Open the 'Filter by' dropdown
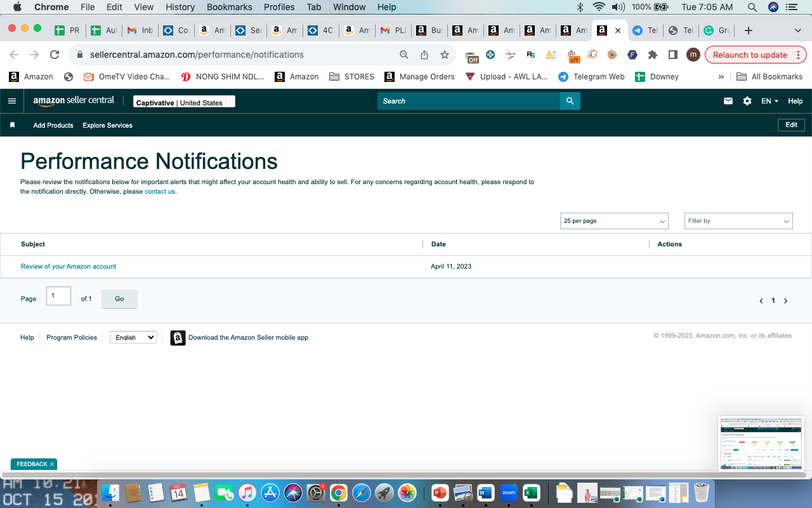Image resolution: width=812 pixels, height=508 pixels. click(738, 221)
